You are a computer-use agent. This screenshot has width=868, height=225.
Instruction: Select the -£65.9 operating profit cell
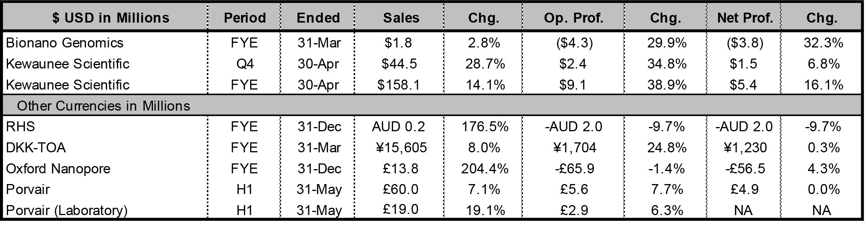point(573,168)
